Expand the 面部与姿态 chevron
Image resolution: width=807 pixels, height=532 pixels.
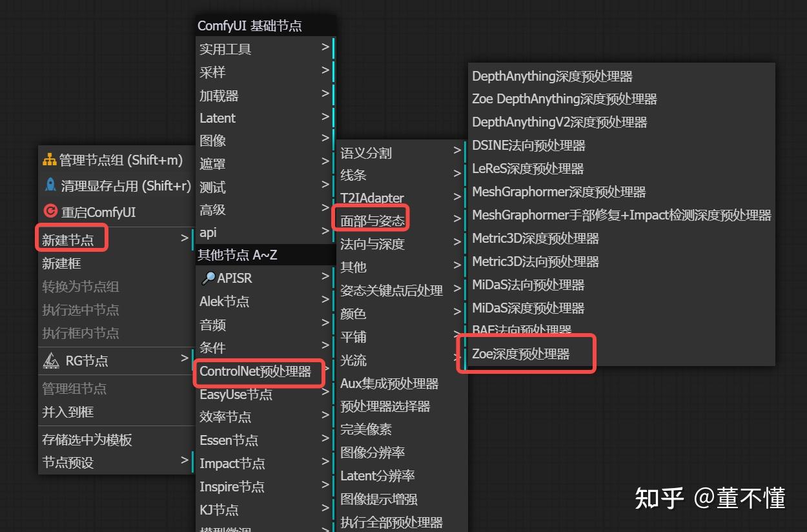pyautogui.click(x=457, y=220)
